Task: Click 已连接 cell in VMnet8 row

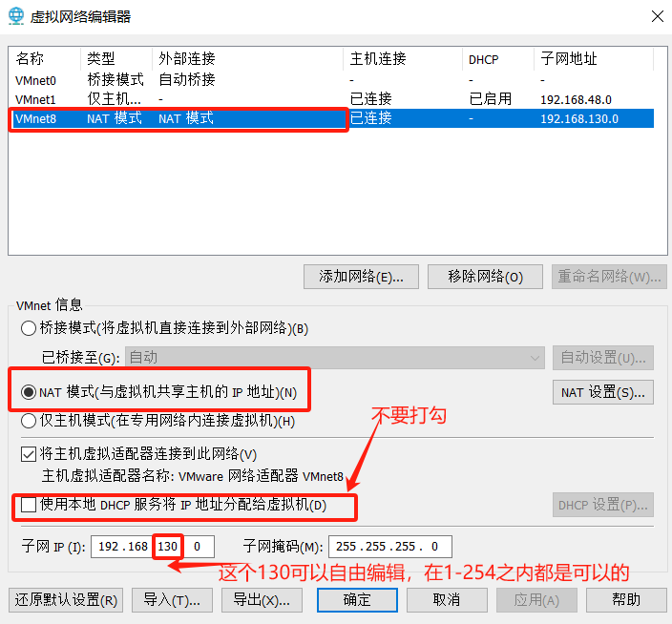Action: [370, 118]
